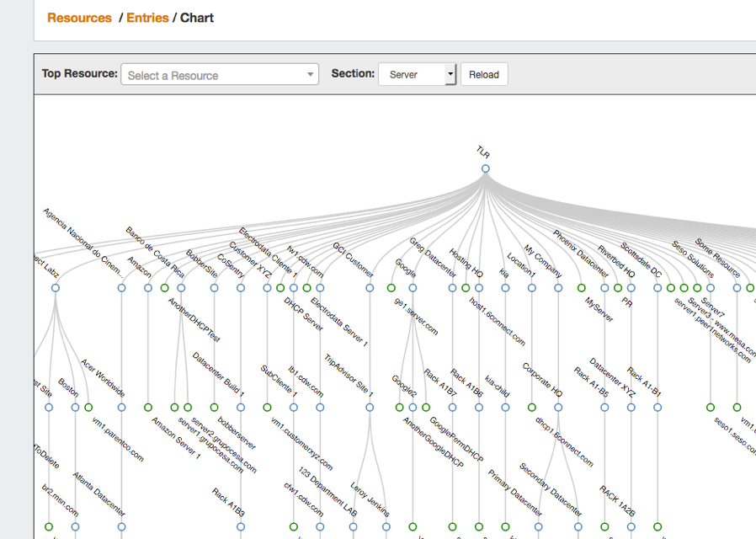Click the Leroy Jenkins node circle

[386, 527]
